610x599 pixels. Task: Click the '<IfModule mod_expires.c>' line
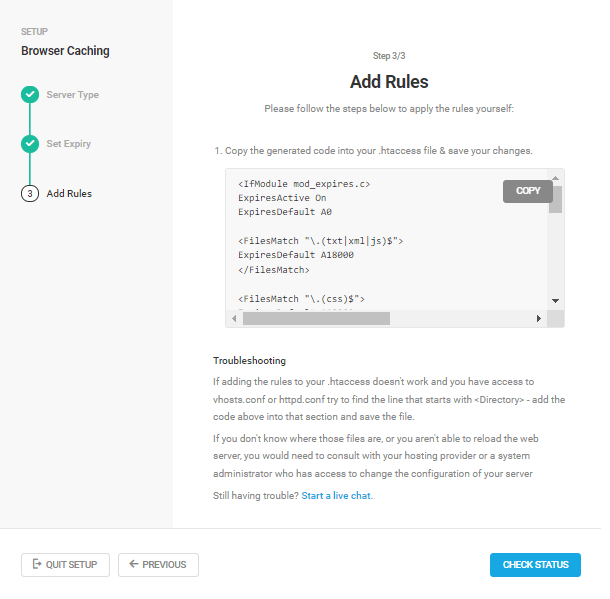tap(304, 184)
